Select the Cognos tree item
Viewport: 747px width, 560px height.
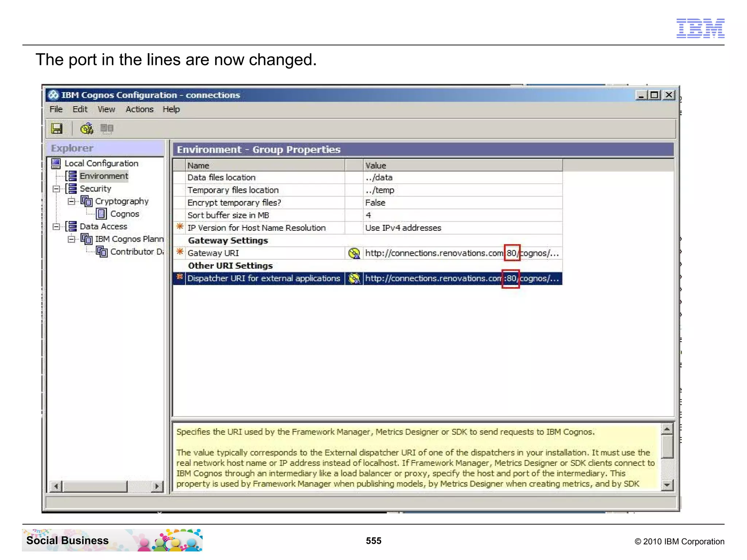(125, 214)
